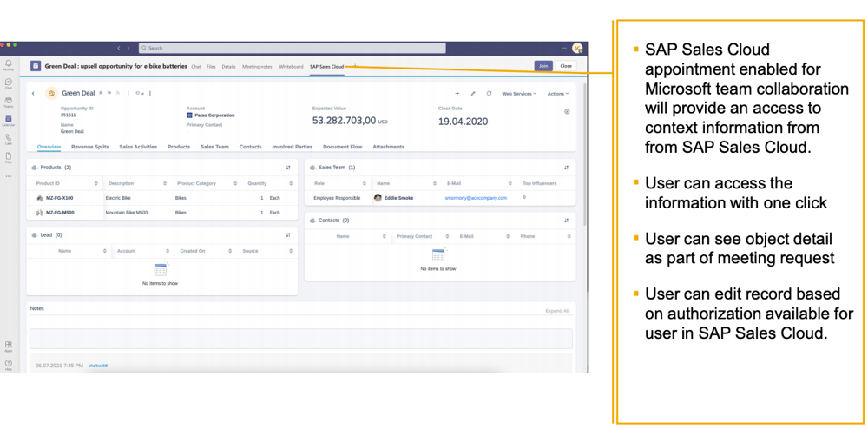868x429 pixels.
Task: Go forward with Teams title bar arrow
Action: pos(128,48)
